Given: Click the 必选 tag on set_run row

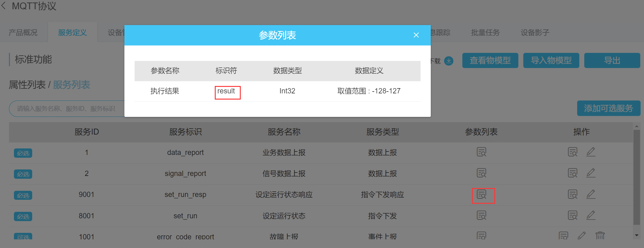Looking at the screenshot, I should (23, 216).
